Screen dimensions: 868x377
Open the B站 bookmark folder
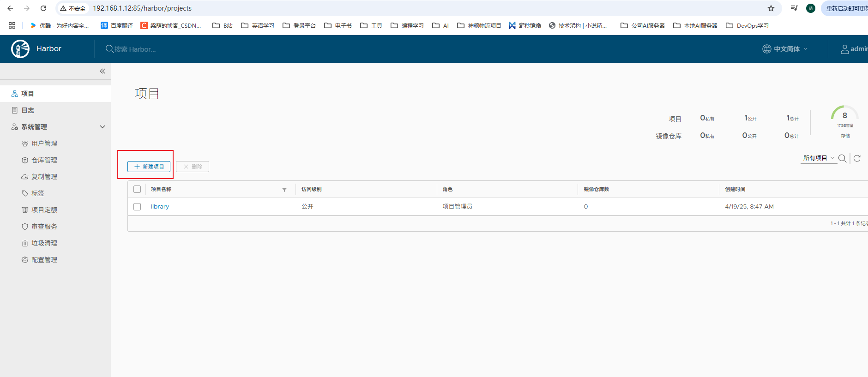(222, 25)
